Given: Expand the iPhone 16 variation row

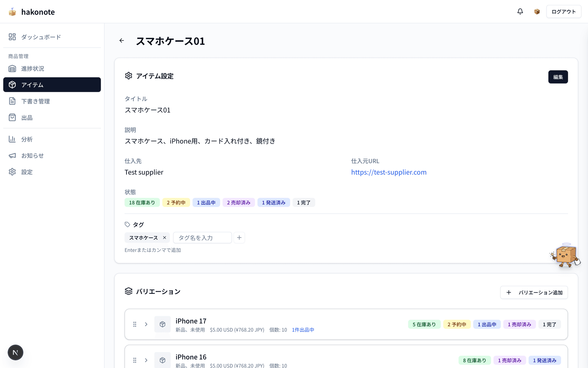Looking at the screenshot, I should [x=146, y=360].
